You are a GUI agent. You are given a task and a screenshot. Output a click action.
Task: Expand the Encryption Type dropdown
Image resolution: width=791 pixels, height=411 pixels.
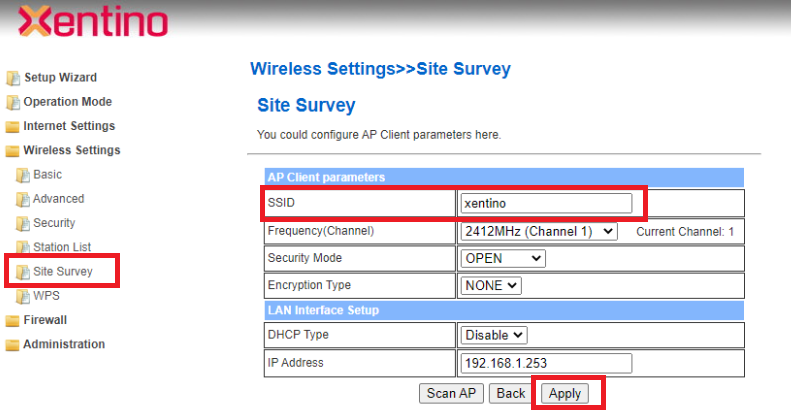491,285
